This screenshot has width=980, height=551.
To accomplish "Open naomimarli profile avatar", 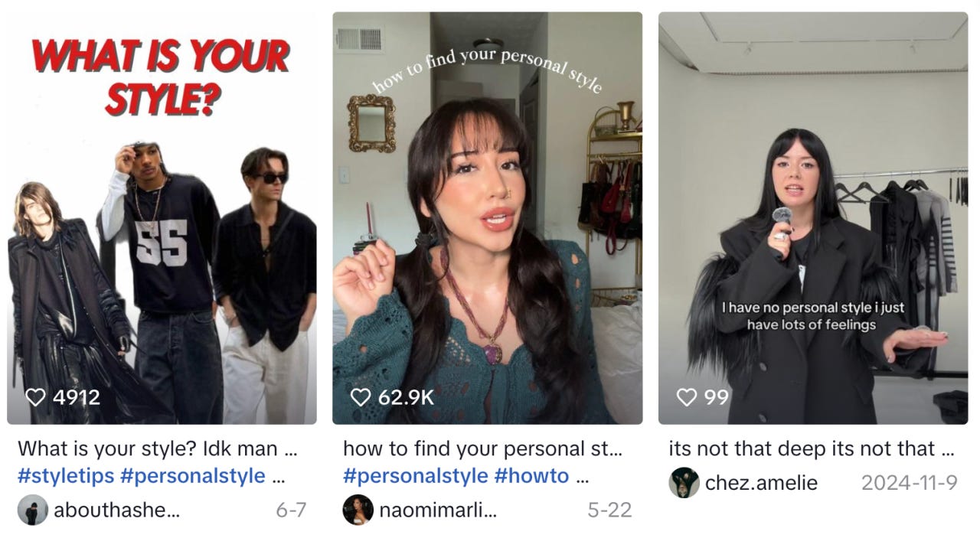I will (x=358, y=510).
